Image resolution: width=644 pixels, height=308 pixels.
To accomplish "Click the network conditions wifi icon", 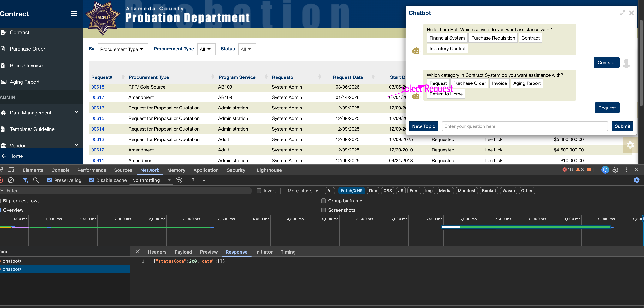I will click(179, 180).
